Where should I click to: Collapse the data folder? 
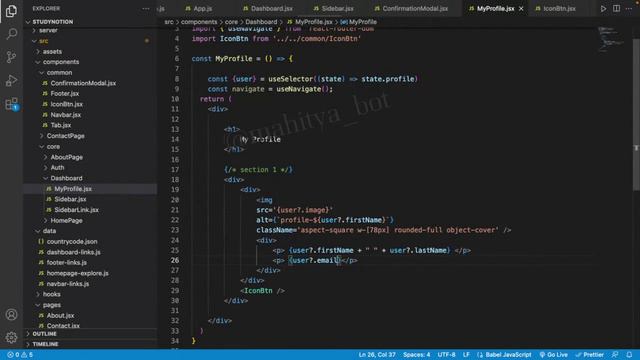[49, 231]
